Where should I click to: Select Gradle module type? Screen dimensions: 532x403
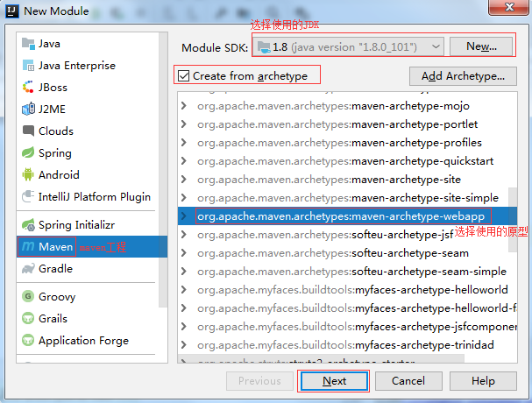pos(88,268)
